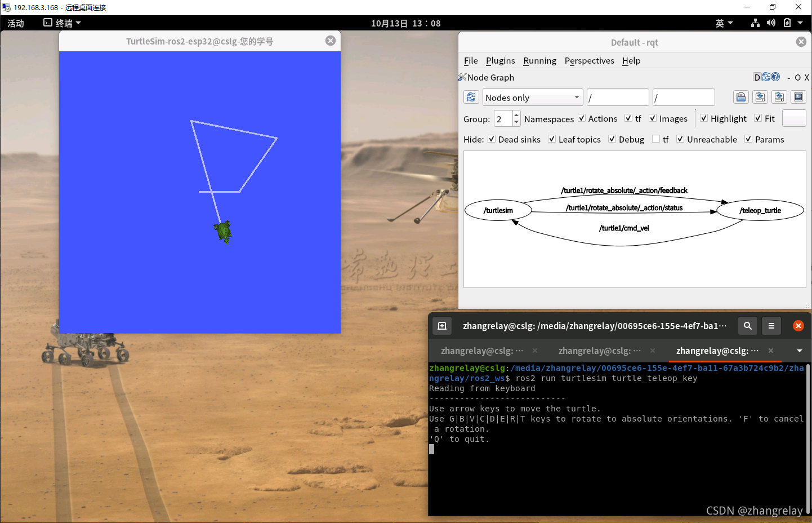Close the terminal window with red button
Screen dimensions: 812x523
click(798, 326)
